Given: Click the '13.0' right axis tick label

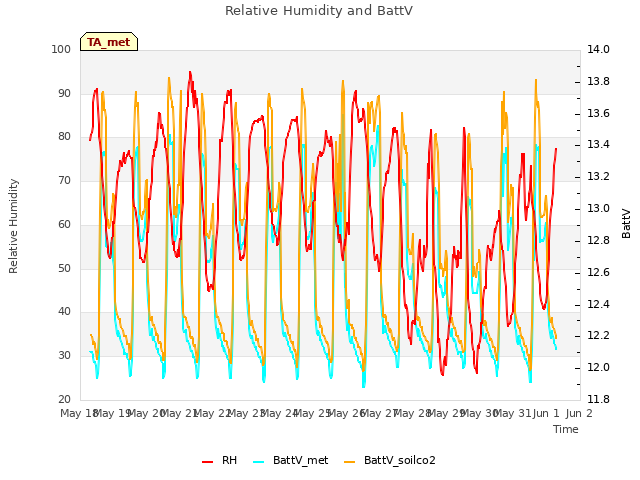Looking at the screenshot, I should click(x=598, y=208).
